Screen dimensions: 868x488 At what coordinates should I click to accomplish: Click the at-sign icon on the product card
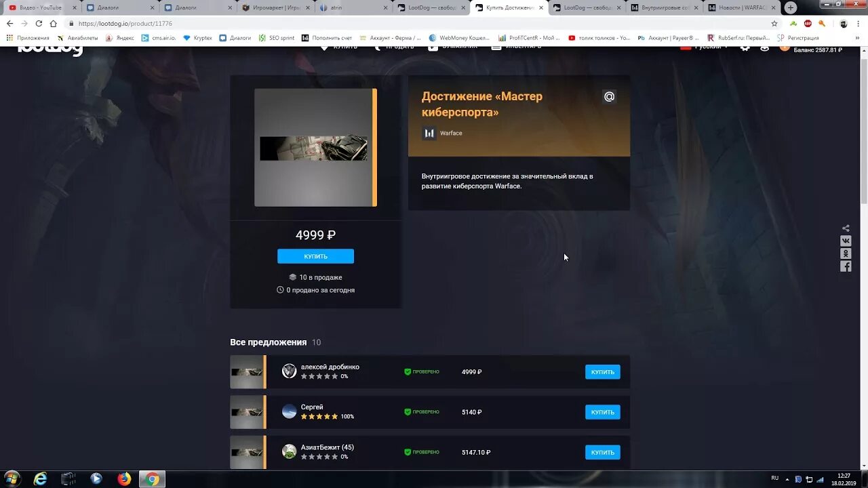609,97
